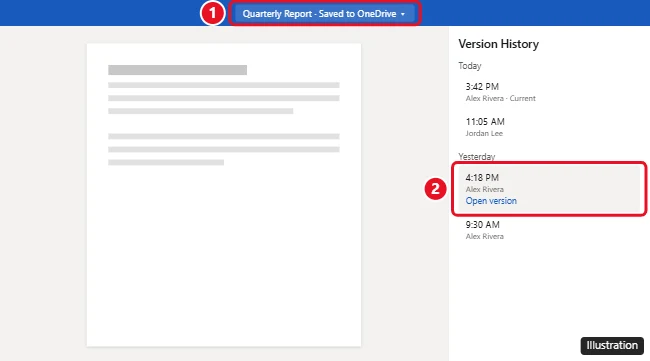This screenshot has height=361, width=650.
Task: Click the document page preview
Action: (x=224, y=195)
